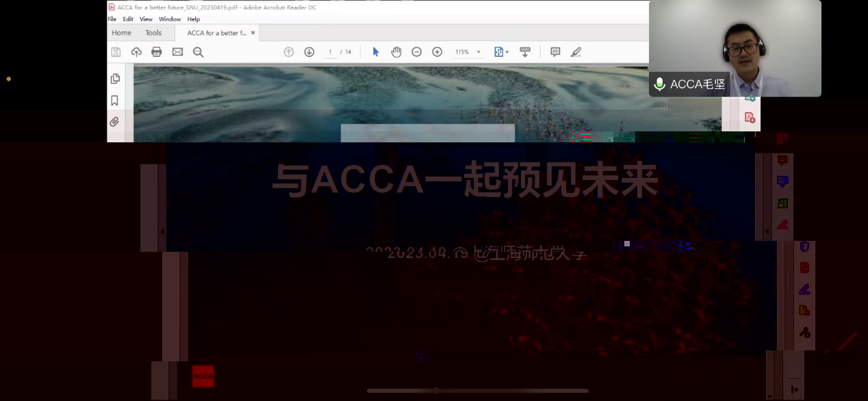Collapse the right tools pane arrow
868x401 pixels.
[x=767, y=232]
